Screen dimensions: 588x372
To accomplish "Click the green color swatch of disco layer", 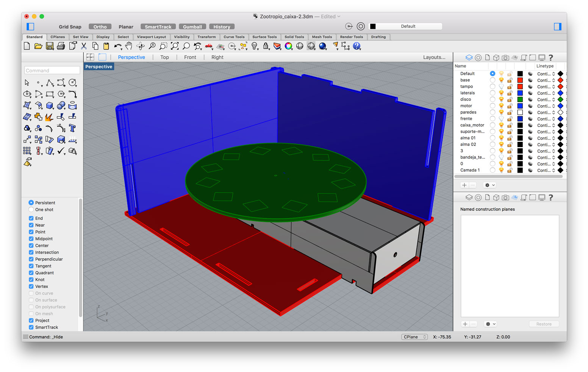I will tap(520, 100).
